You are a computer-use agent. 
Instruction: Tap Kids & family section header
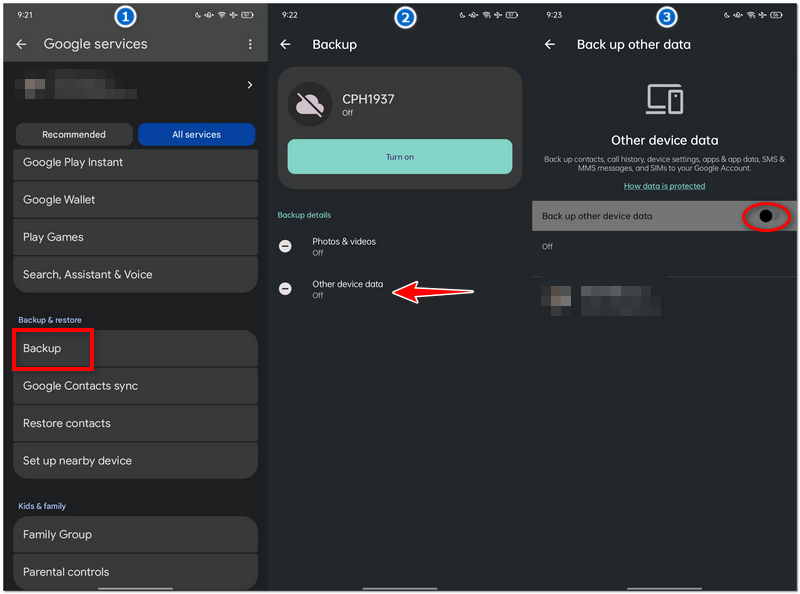(42, 506)
